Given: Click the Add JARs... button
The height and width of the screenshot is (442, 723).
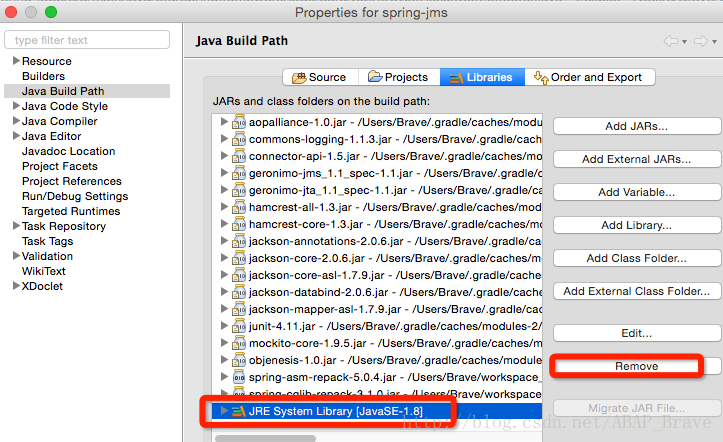Looking at the screenshot, I should pos(636,126).
